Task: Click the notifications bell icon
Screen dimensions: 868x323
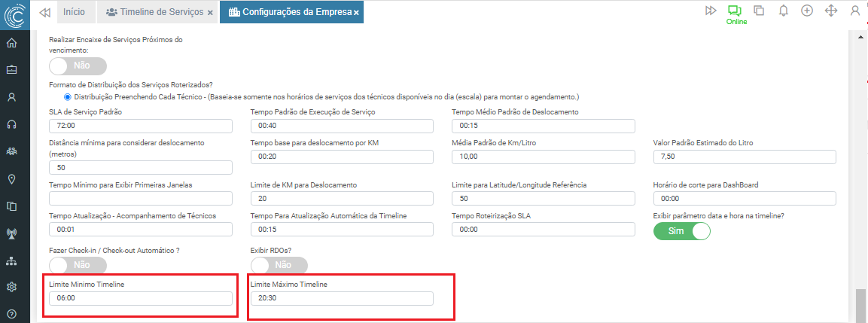Action: pos(784,11)
